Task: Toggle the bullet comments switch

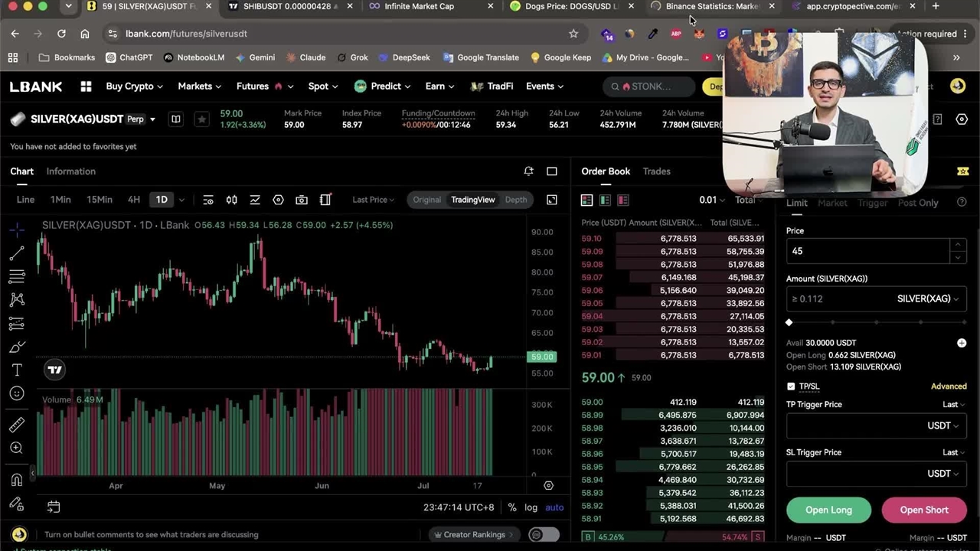Action: click(x=544, y=534)
